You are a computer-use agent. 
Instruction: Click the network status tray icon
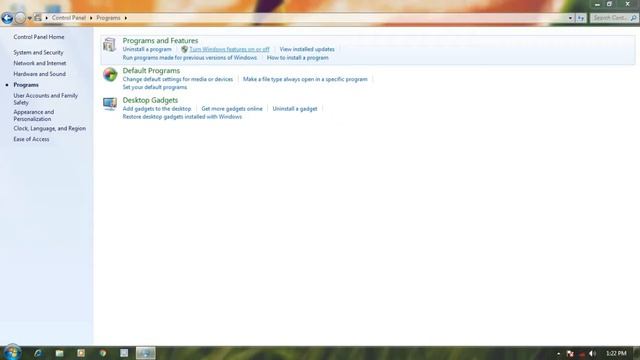pyautogui.click(x=582, y=354)
